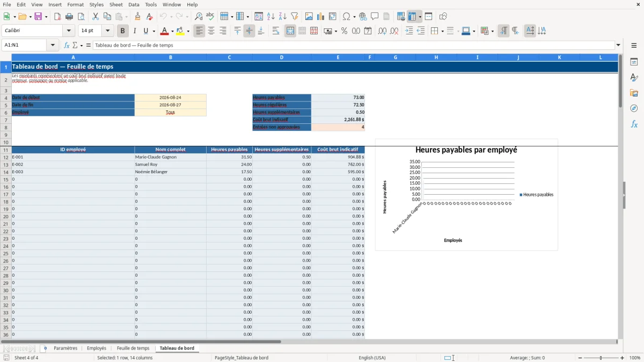This screenshot has width=644, height=362.
Task: Insert a comment with speech bubble icon
Action: (x=375, y=17)
